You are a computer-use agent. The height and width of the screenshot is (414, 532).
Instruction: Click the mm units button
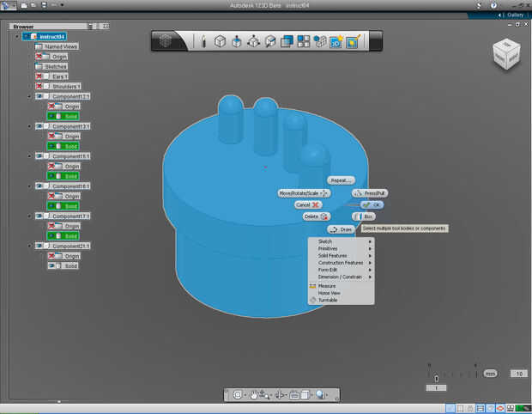(490, 374)
